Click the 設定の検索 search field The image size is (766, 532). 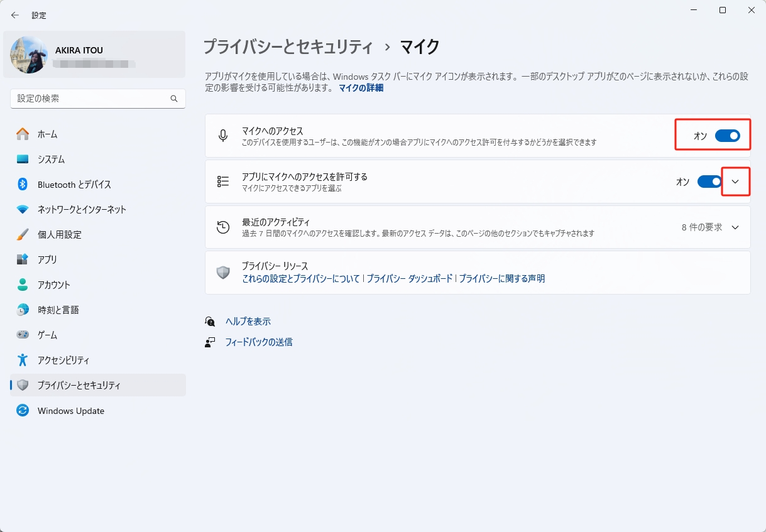click(94, 99)
